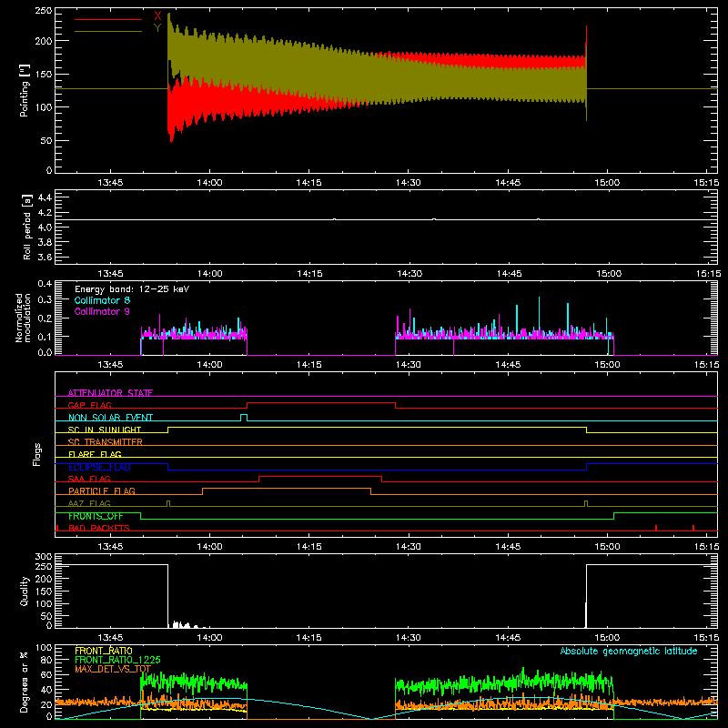
Task: Click the 14:45 time label under Flags plot
Action: pyautogui.click(x=508, y=547)
